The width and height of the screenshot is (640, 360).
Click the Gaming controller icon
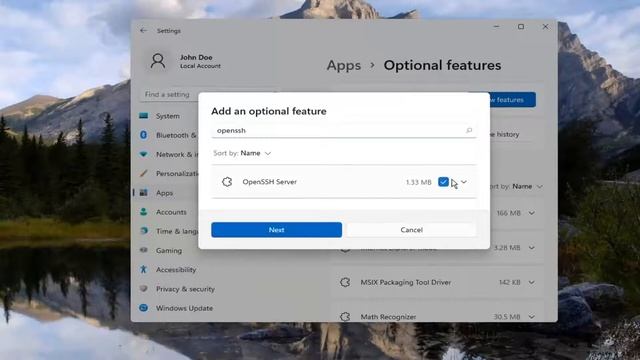point(144,250)
